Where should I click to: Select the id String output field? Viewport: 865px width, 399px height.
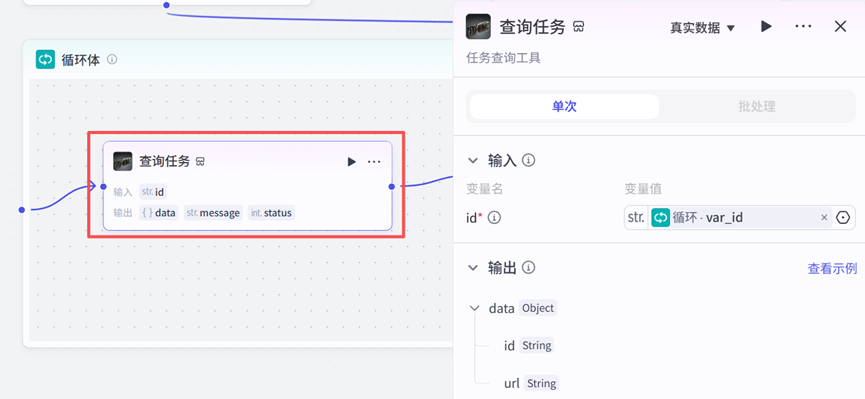pos(528,345)
